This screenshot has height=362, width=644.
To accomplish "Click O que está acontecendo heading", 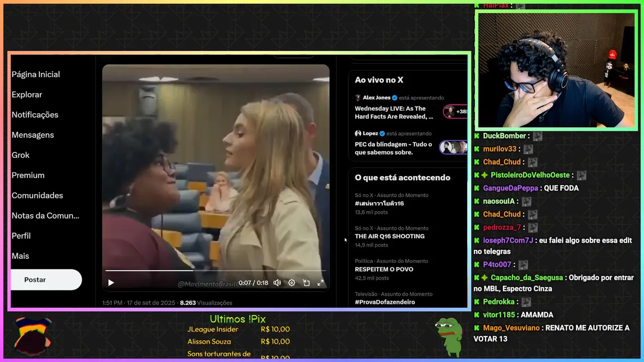I will [x=403, y=177].
